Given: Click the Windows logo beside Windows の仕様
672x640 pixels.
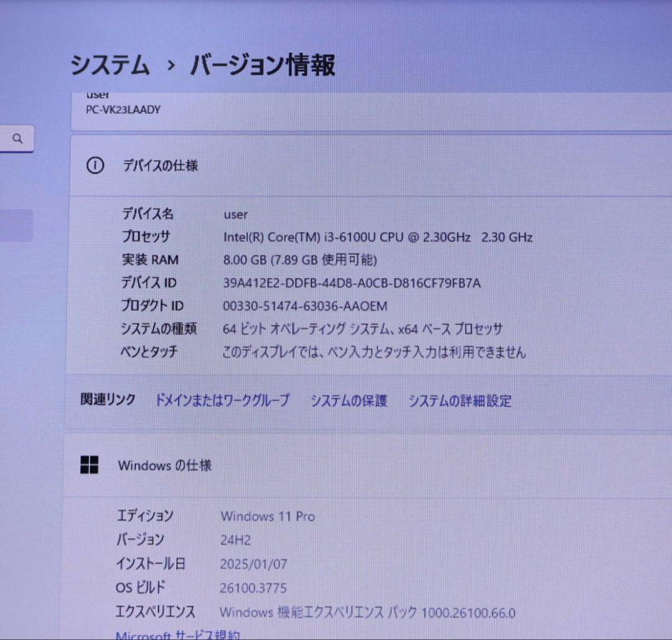Looking at the screenshot, I should point(90,465).
